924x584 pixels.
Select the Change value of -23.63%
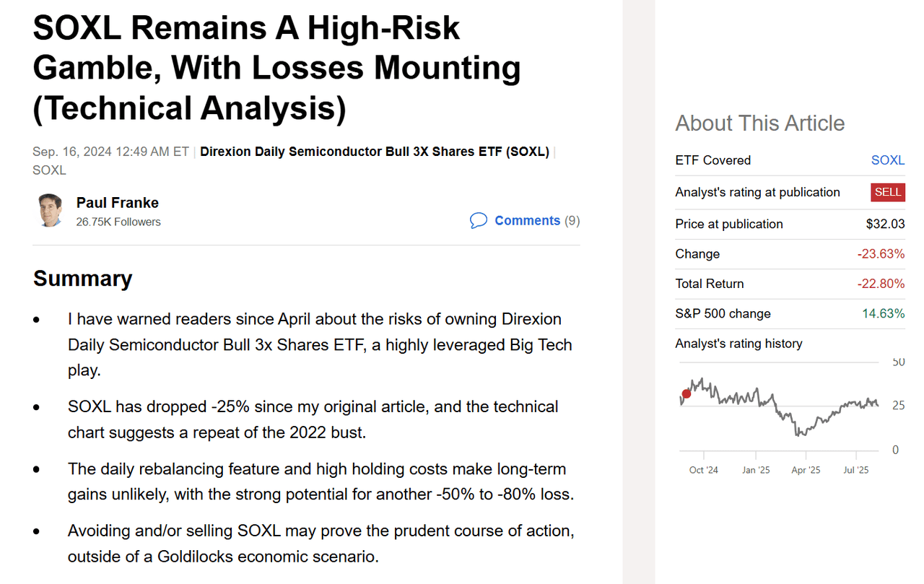881,253
